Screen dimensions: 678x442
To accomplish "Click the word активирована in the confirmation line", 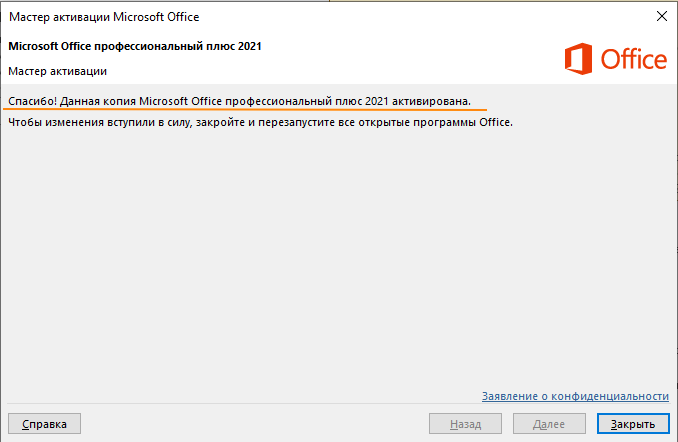I will pyautogui.click(x=431, y=101).
